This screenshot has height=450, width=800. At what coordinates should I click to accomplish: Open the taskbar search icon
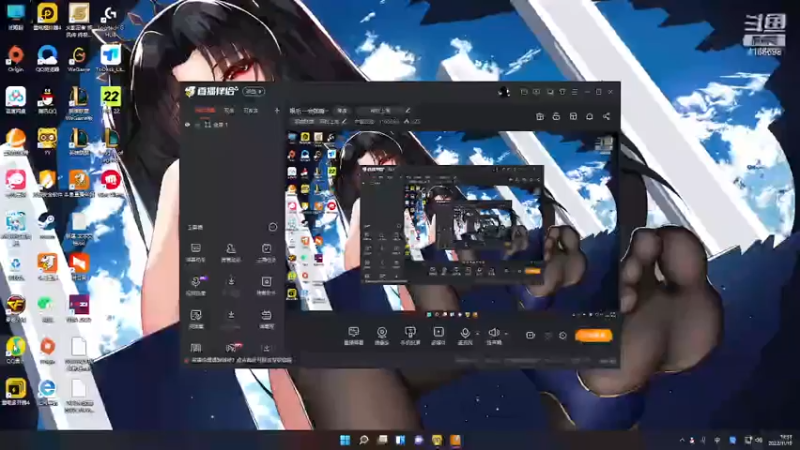click(x=364, y=440)
